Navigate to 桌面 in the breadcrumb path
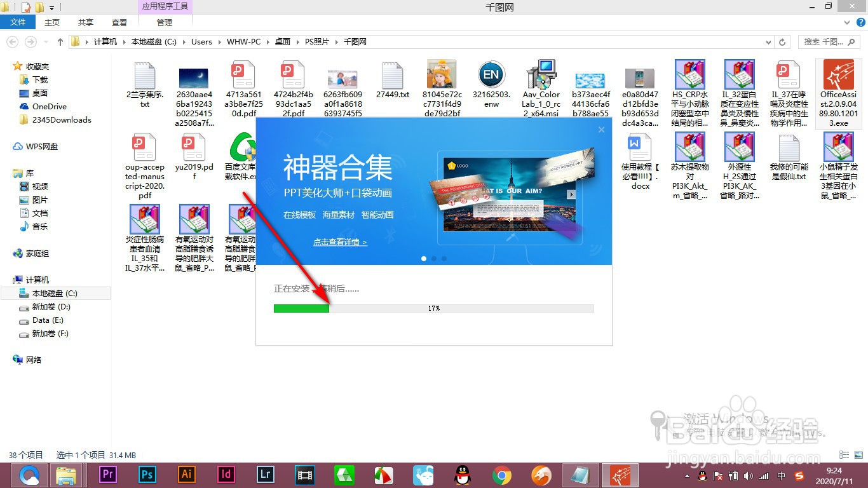 [283, 42]
